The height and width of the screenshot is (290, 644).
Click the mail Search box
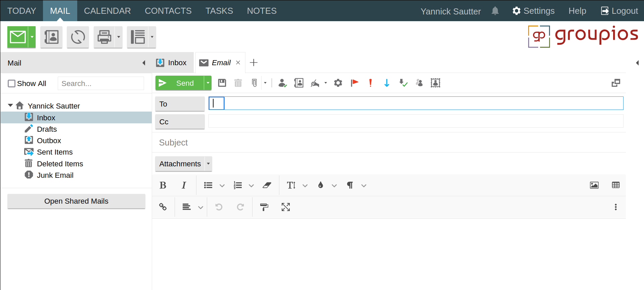(x=101, y=83)
